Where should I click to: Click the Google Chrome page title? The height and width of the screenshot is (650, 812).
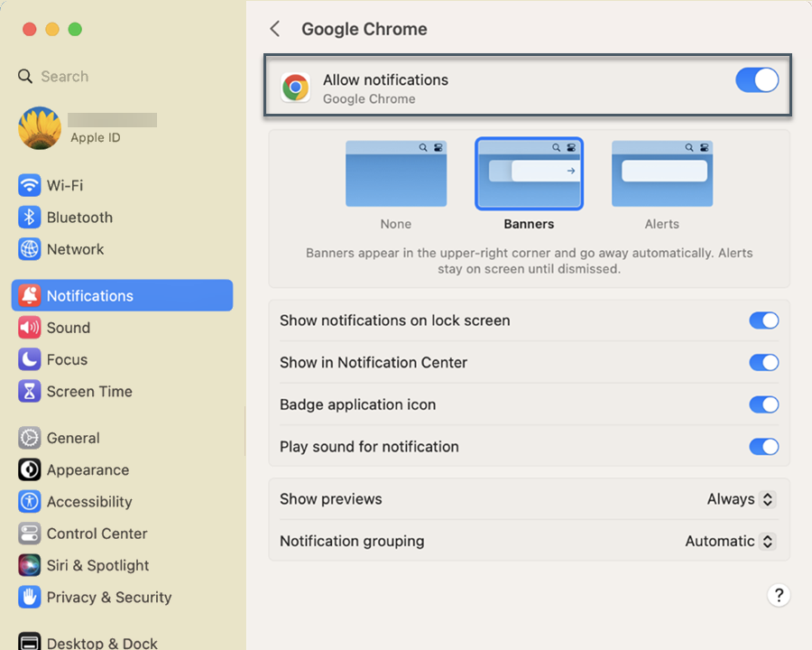364,29
